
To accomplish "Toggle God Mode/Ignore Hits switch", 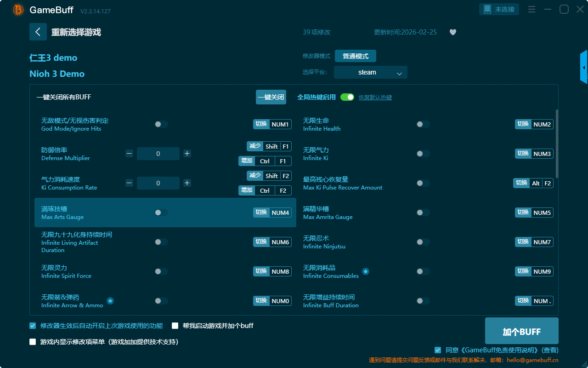I will tap(161, 124).
